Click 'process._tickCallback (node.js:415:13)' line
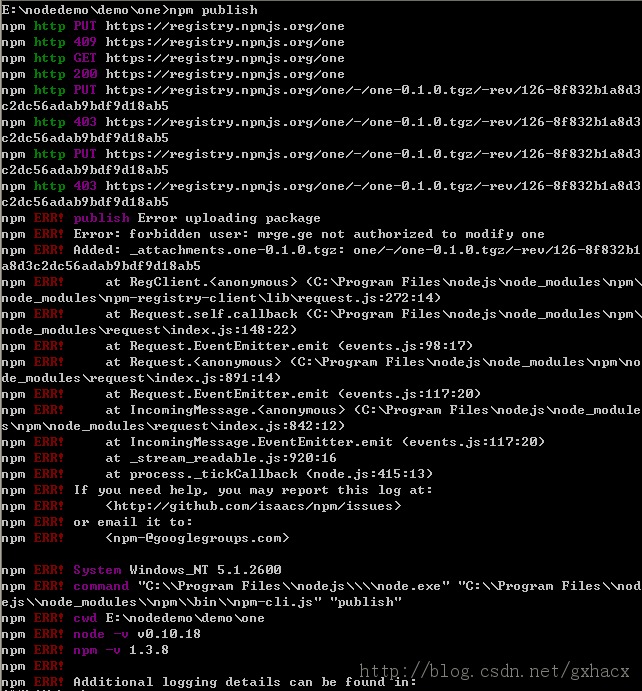This screenshot has width=642, height=691. click(281, 474)
